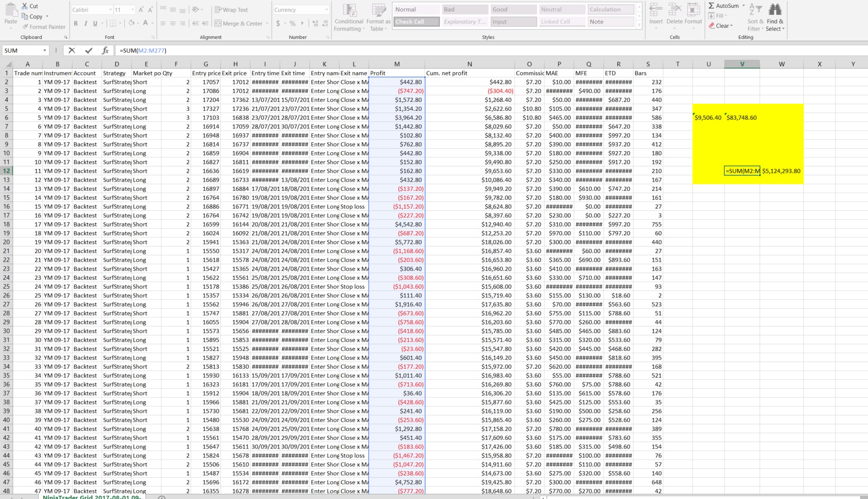
Task: Decrease the font size with the smaller A
Action: pos(152,10)
